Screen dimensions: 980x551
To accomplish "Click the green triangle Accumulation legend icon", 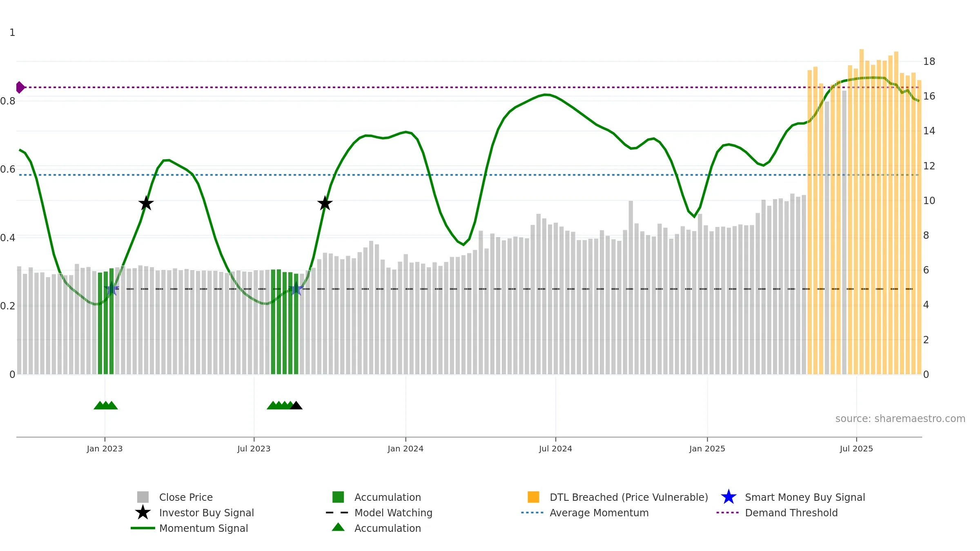I will pos(338,528).
